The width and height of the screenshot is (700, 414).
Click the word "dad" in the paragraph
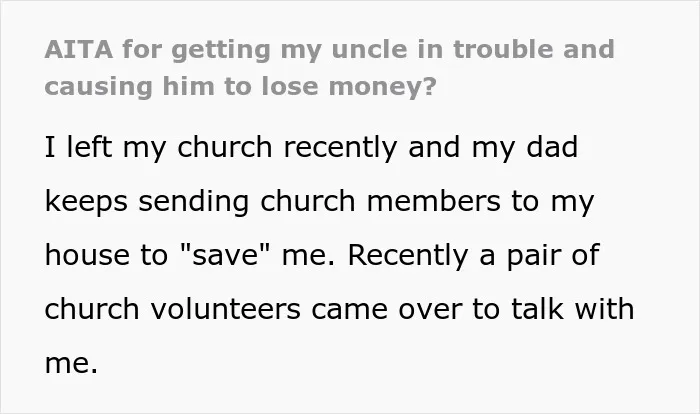pos(552,147)
